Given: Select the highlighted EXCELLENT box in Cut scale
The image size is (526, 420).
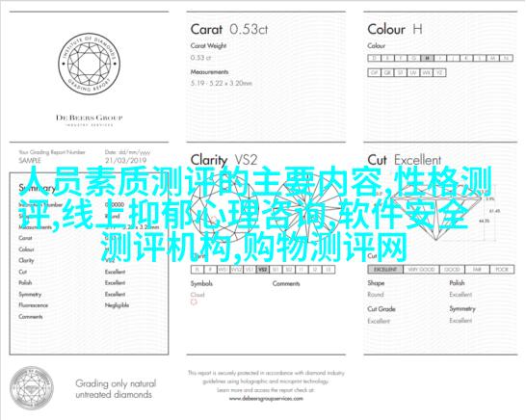Looking at the screenshot, I should point(385,270).
